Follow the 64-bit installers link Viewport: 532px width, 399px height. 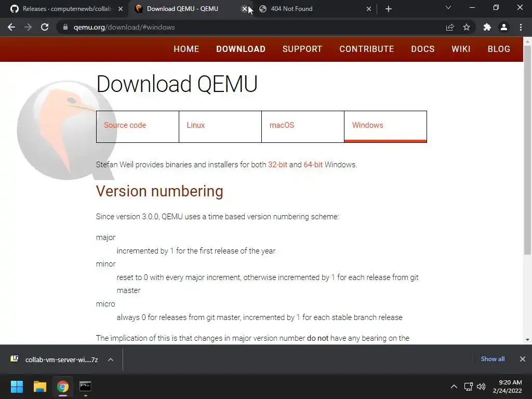click(x=313, y=165)
